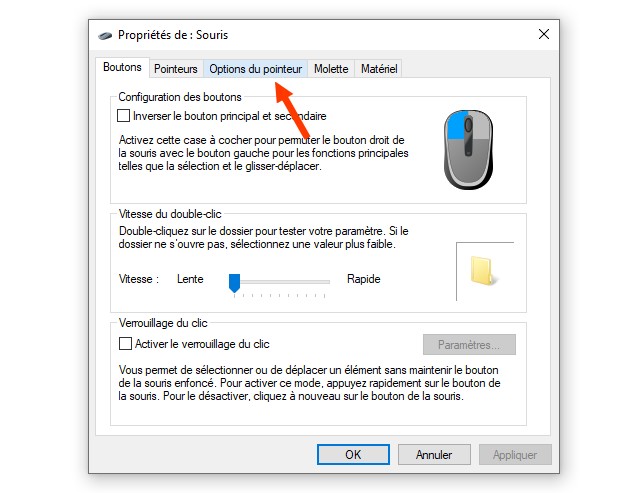The height and width of the screenshot is (493, 640).
Task: Click the mouse icon in the title bar
Action: click(105, 36)
